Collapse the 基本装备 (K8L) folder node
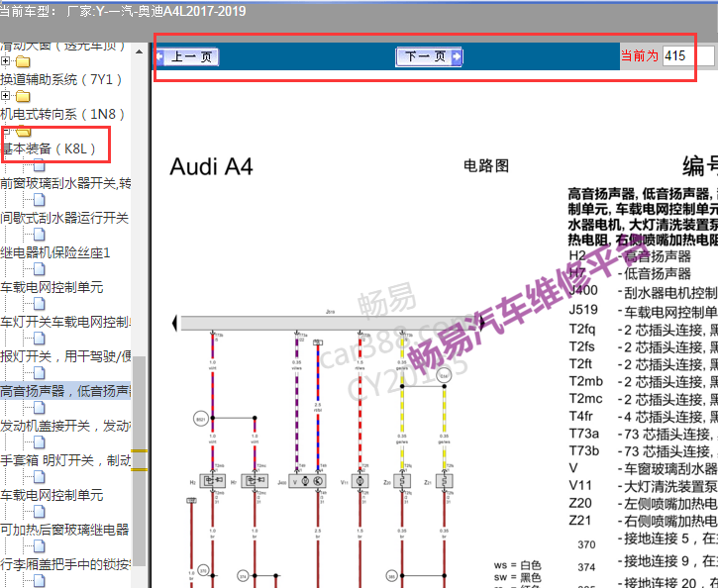 (x=6, y=131)
